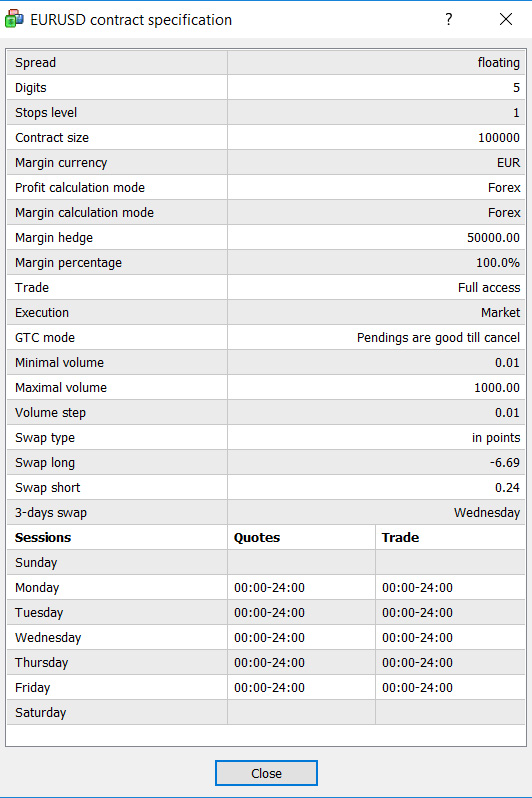Viewport: 532px width, 798px height.
Task: Click the Close button
Action: tap(266, 773)
